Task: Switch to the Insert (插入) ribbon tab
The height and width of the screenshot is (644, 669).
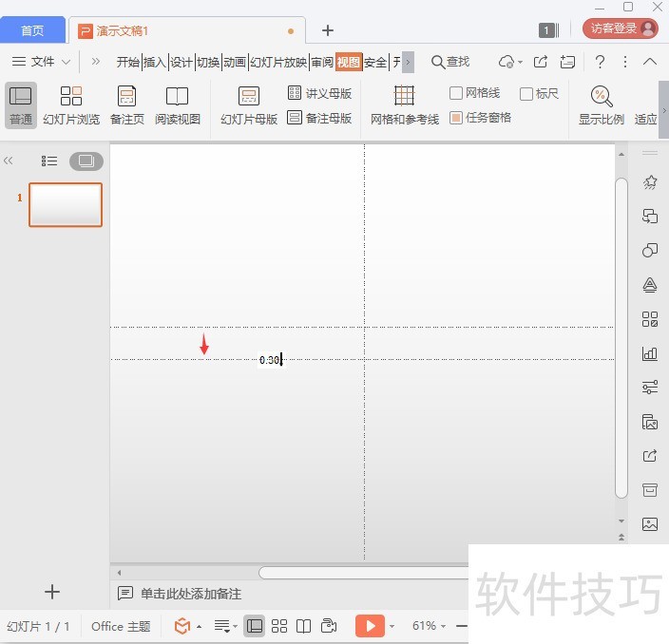Action: 154,63
